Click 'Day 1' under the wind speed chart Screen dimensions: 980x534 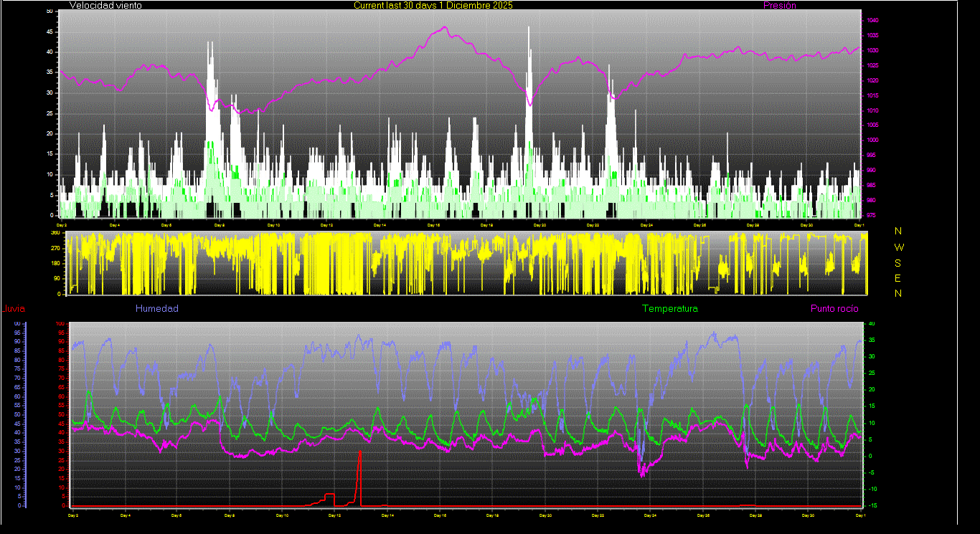pos(859,225)
